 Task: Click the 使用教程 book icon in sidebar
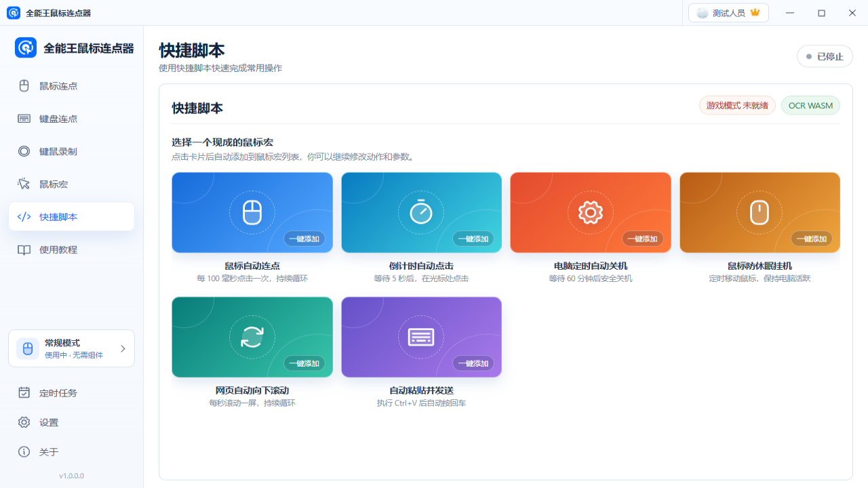(x=24, y=249)
